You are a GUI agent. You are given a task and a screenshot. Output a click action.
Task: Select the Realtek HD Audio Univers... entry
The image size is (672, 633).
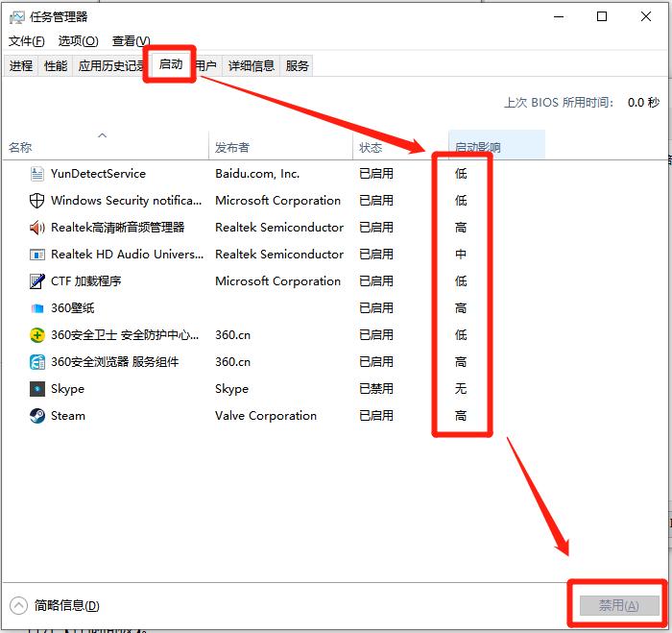[128, 255]
